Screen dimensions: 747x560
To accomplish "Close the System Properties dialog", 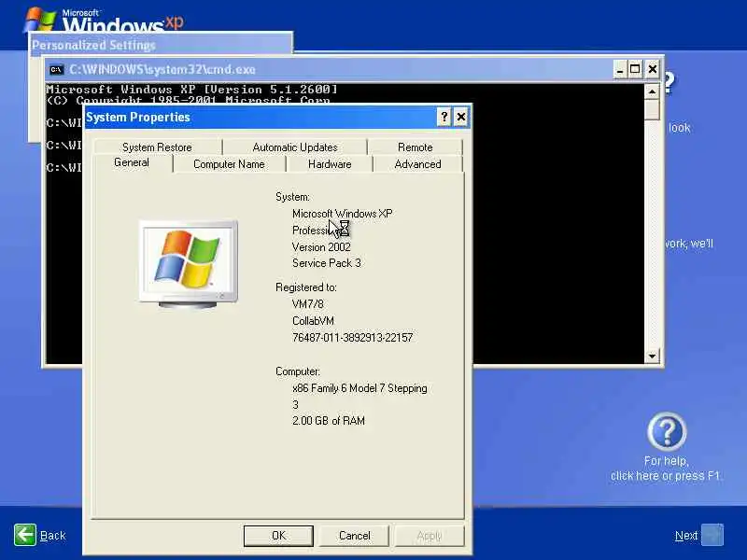I will coord(461,117).
